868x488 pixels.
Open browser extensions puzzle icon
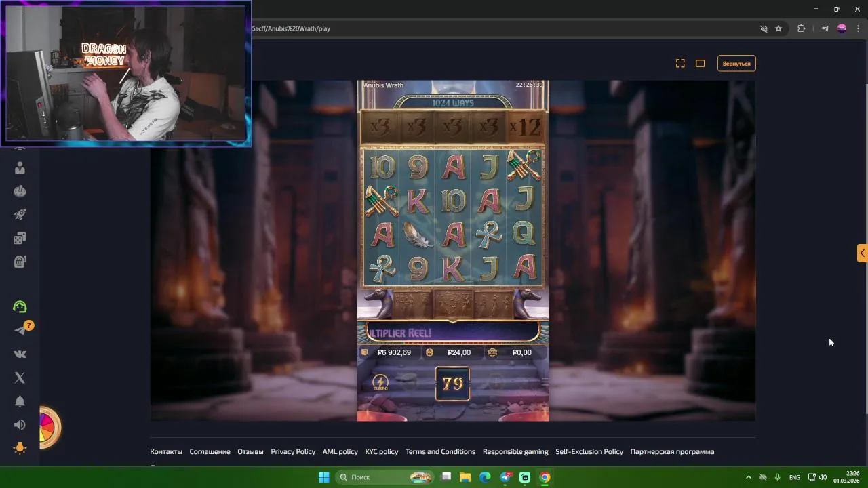[x=802, y=28]
